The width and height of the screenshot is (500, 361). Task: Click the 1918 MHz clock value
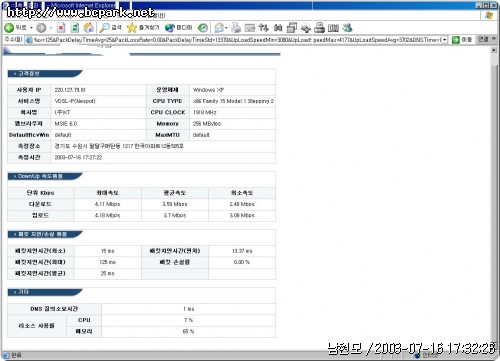(x=205, y=113)
